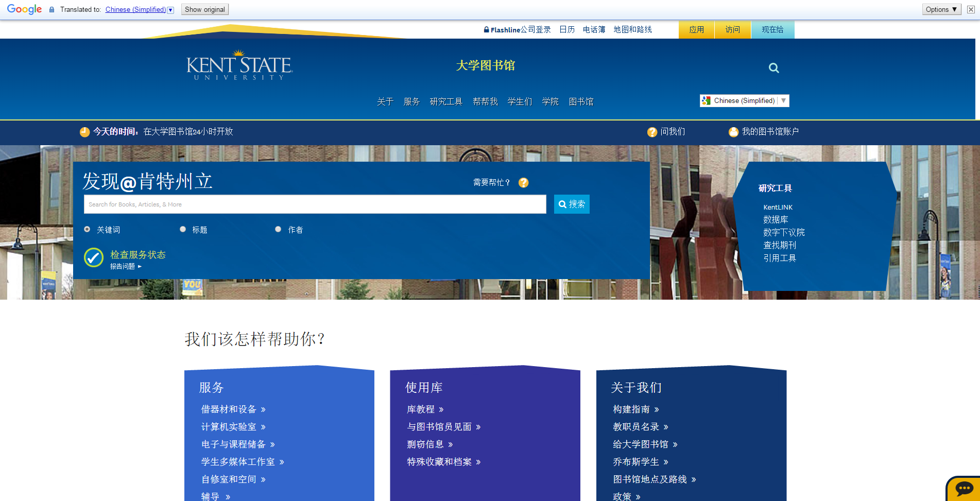Screen dimensions: 980x501
Task: Click the Google logo in translate bar
Action: [24, 9]
